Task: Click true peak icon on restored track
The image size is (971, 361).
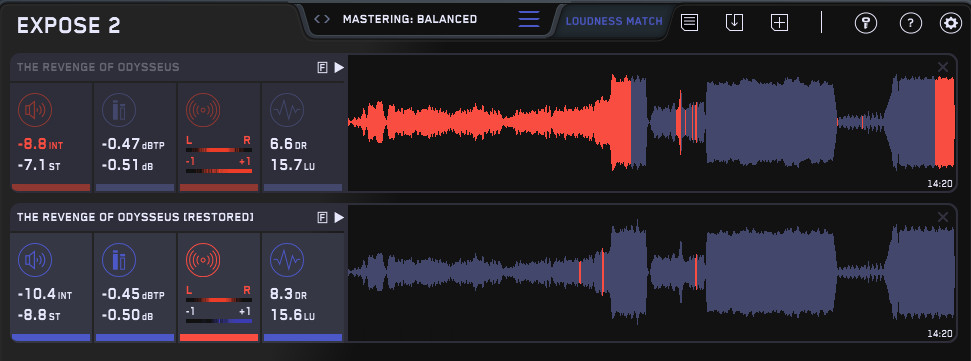Action: click(x=118, y=260)
